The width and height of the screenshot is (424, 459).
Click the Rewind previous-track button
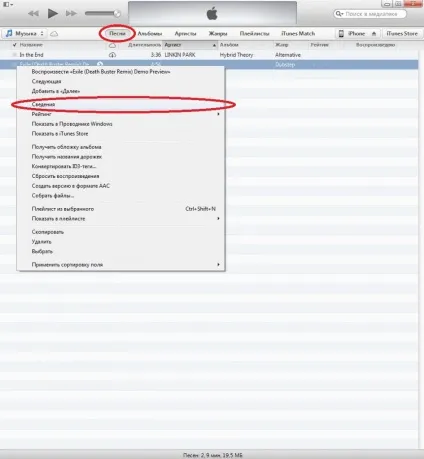[x=33, y=13]
